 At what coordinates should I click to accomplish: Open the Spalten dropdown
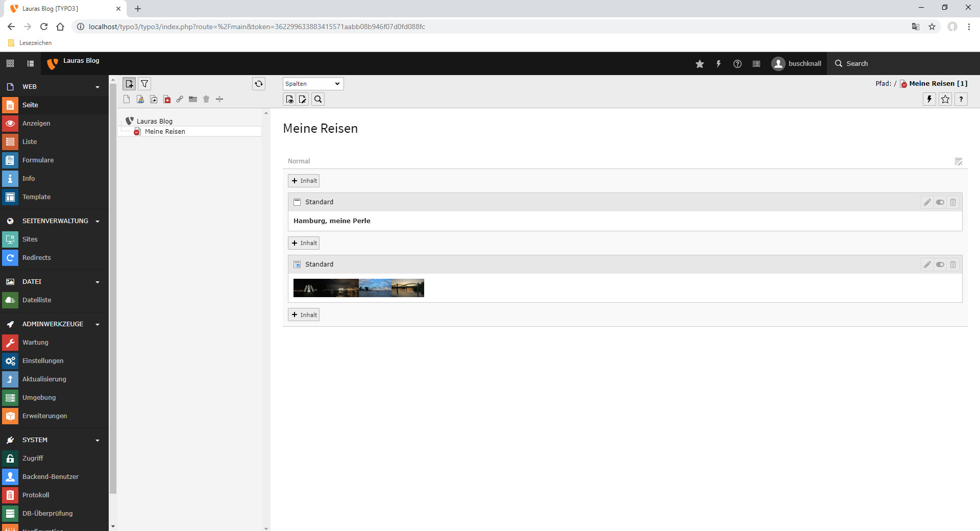[313, 83]
